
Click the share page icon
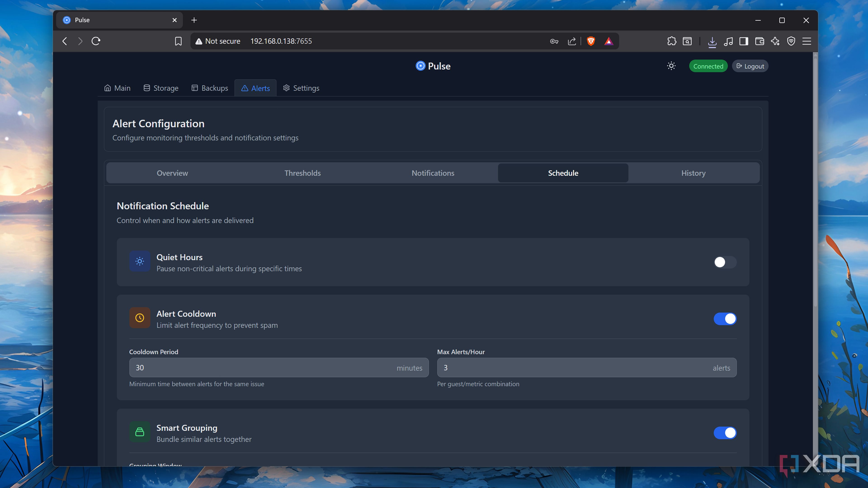(x=572, y=41)
